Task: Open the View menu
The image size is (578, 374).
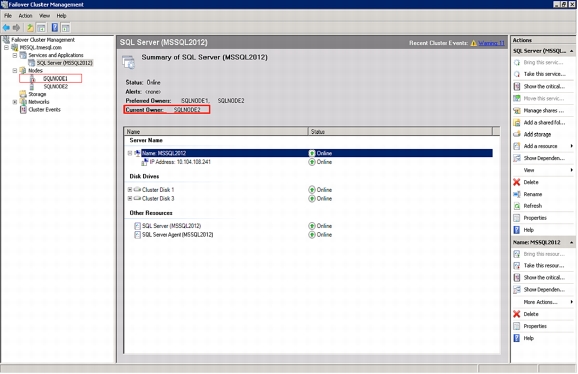Action: coord(44,15)
